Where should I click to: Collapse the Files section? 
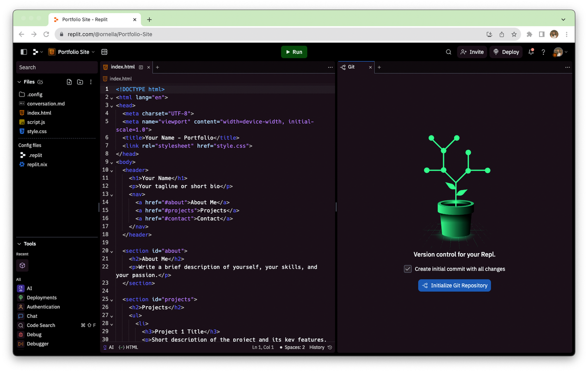[x=19, y=82]
